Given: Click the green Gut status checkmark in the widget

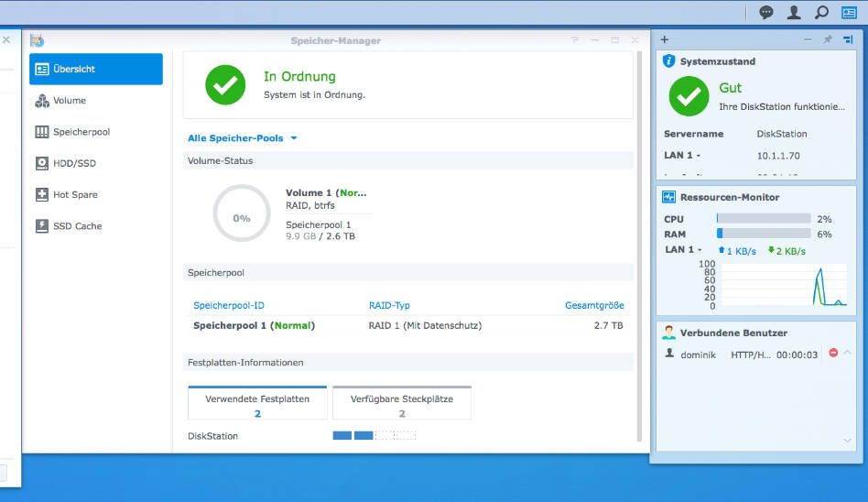Looking at the screenshot, I should point(689,96).
